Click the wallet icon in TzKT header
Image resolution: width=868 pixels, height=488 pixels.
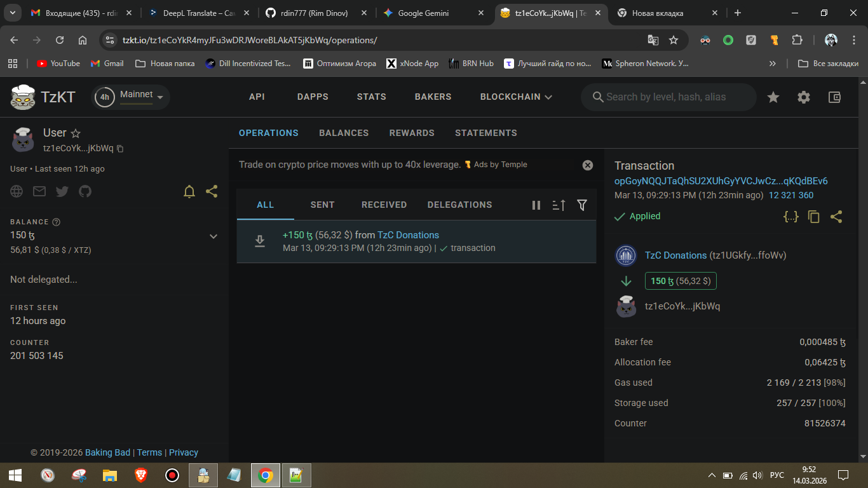coord(834,97)
